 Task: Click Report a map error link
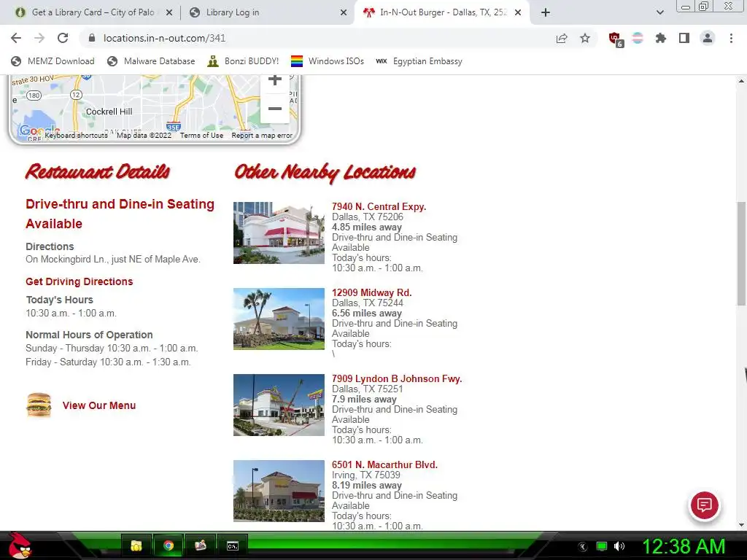tap(262, 135)
